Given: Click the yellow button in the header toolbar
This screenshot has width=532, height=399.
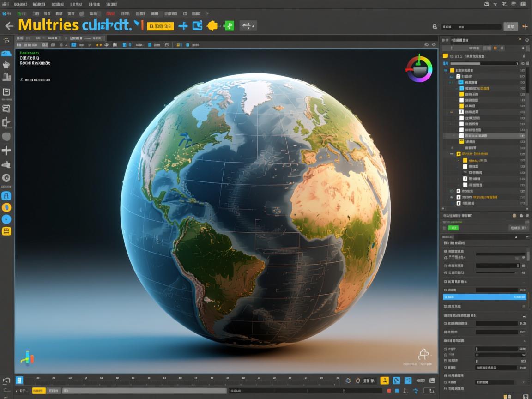Looking at the screenshot, I should click(160, 26).
